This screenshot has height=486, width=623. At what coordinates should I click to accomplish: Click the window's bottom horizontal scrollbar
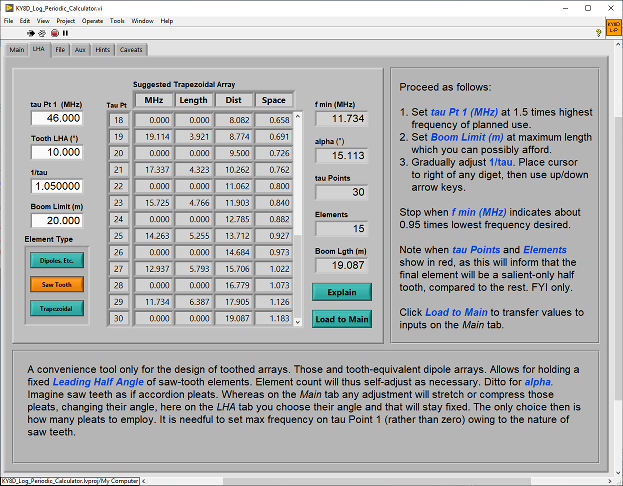377,481
